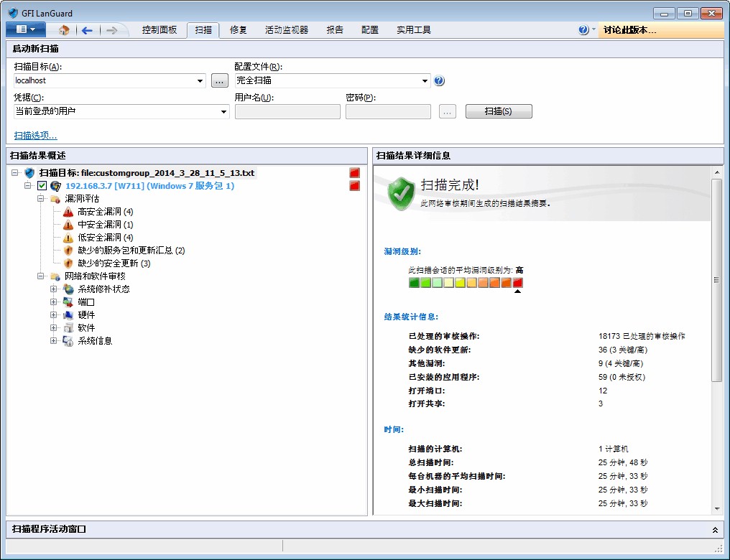Viewport: 730px width, 560px height.
Task: Select 低安全漏洞 (4) tree item
Action: coord(105,238)
